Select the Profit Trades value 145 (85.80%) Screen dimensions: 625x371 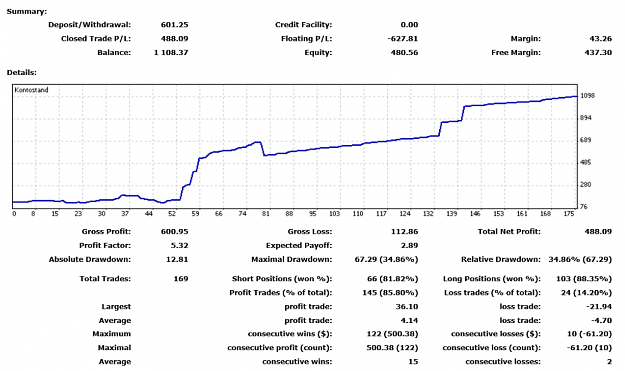[x=390, y=293]
